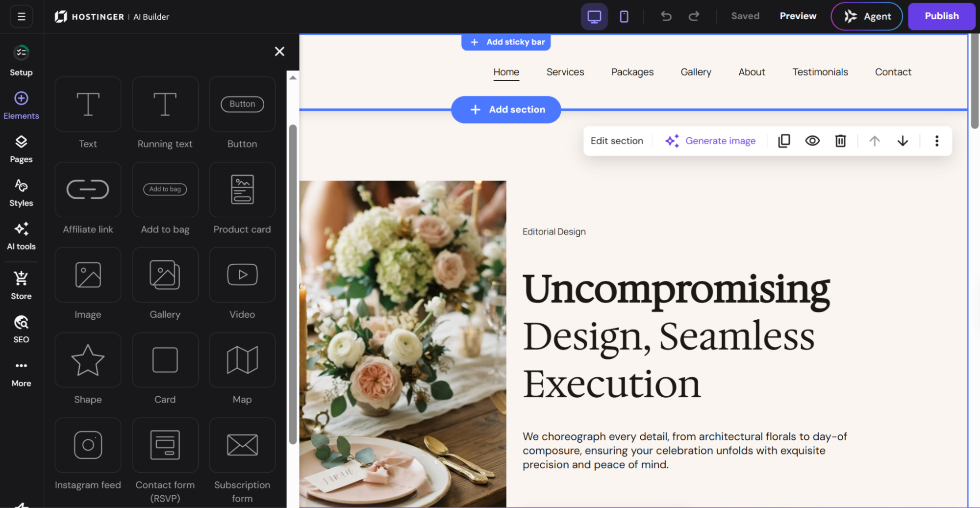
Task: Add an Affiliate link element
Action: 88,189
